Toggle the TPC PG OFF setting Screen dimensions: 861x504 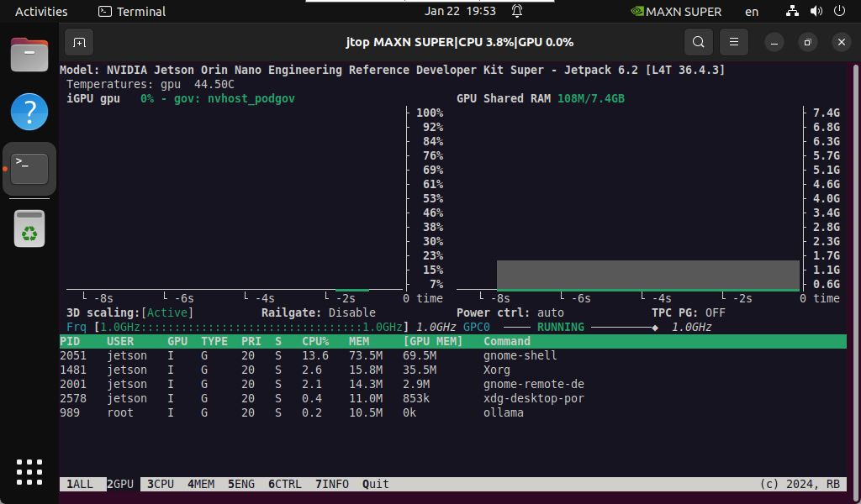click(x=715, y=312)
